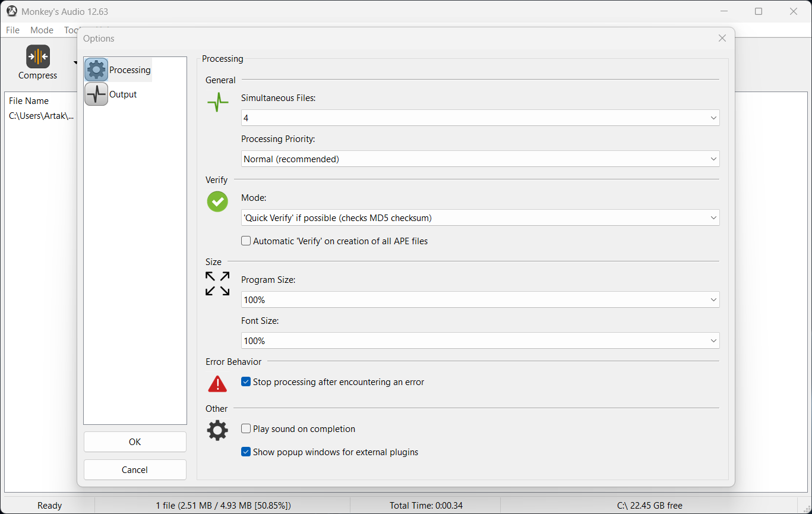Click the free disk space status entry

point(650,506)
